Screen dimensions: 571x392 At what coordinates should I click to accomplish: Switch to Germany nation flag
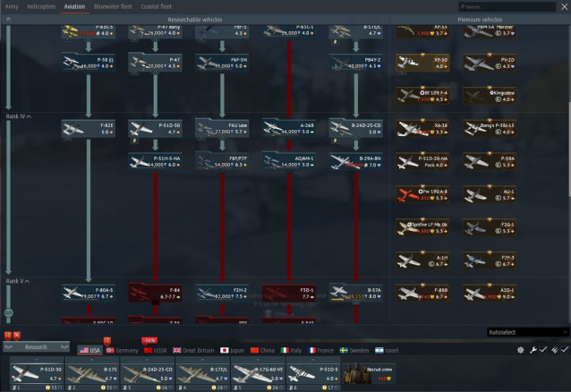tap(121, 351)
